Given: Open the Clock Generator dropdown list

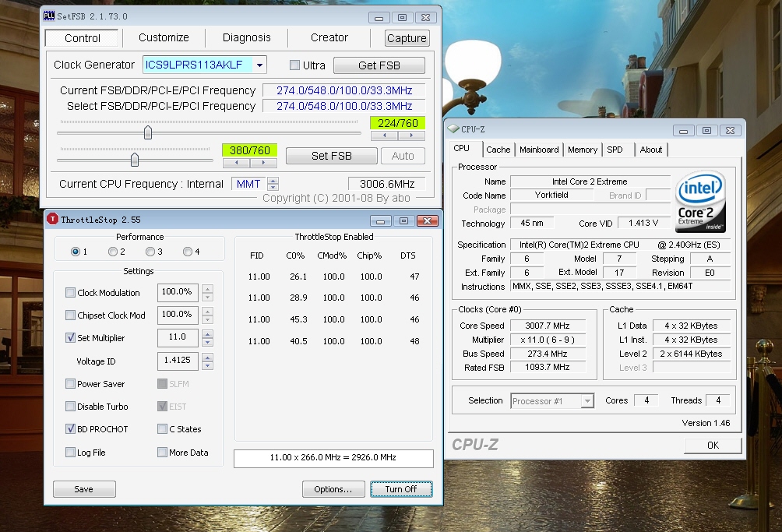Looking at the screenshot, I should tap(259, 65).
